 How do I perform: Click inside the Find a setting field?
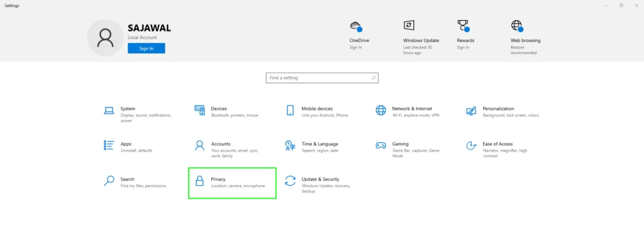point(322,77)
